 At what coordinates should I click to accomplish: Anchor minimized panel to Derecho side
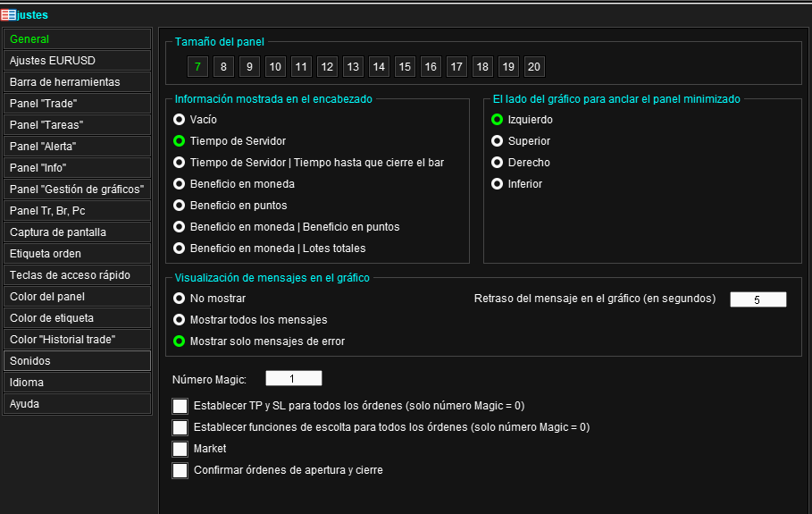point(498,163)
